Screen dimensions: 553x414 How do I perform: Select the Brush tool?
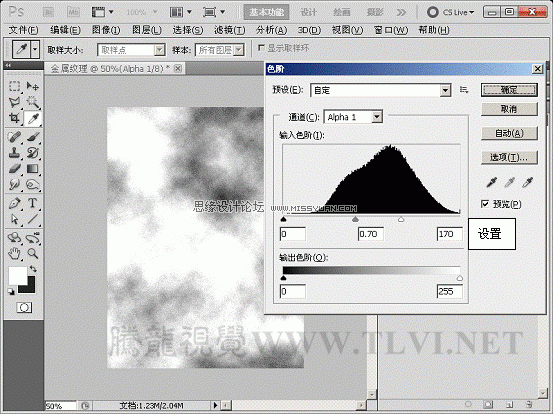(x=32, y=137)
